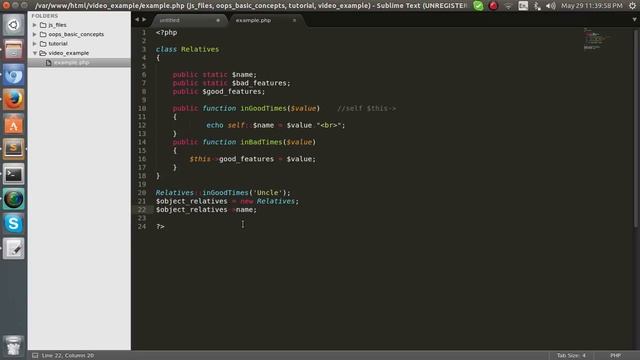Click 'class Relatives' on line 3
640x360 pixels.
[x=187, y=49]
